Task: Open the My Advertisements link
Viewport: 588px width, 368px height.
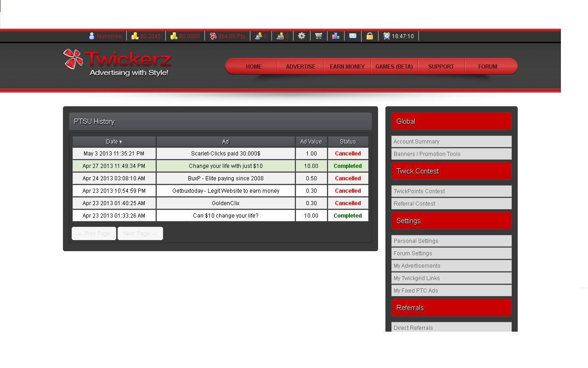Action: pyautogui.click(x=452, y=266)
